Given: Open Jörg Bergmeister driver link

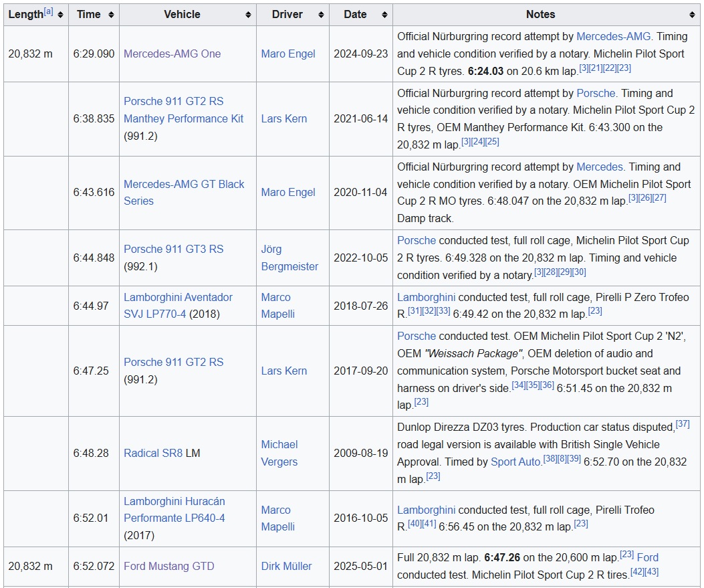Looking at the screenshot, I should tap(289, 258).
